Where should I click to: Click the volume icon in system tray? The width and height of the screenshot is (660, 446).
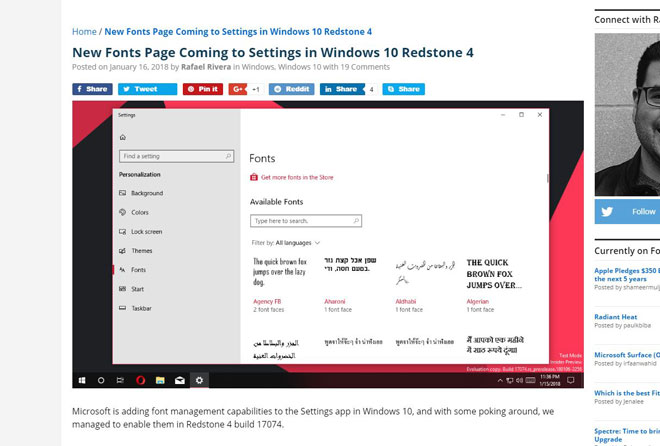(519, 380)
